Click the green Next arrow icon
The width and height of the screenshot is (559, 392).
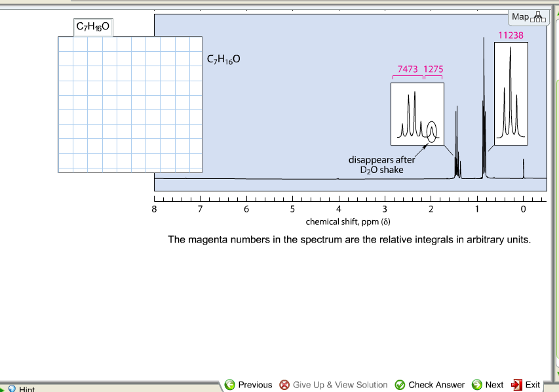(x=477, y=385)
